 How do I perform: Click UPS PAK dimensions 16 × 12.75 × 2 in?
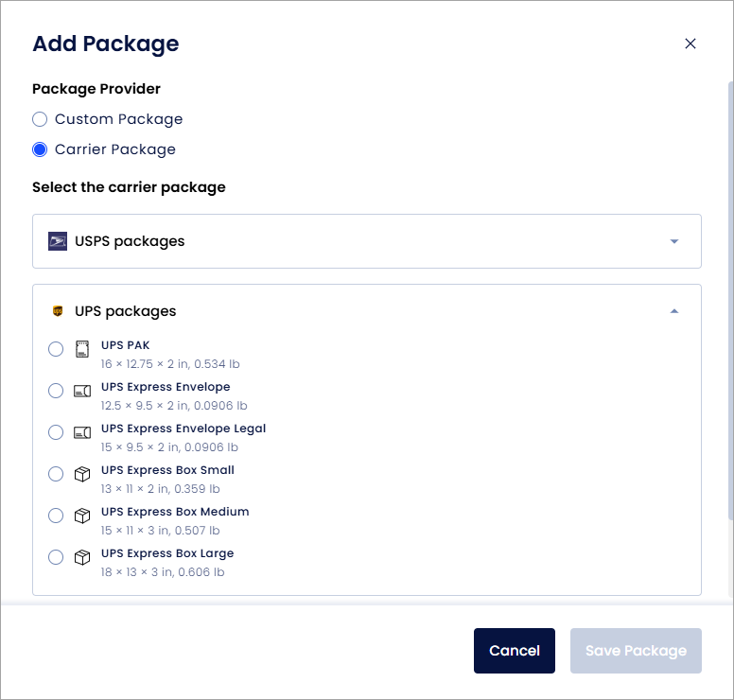[170, 364]
